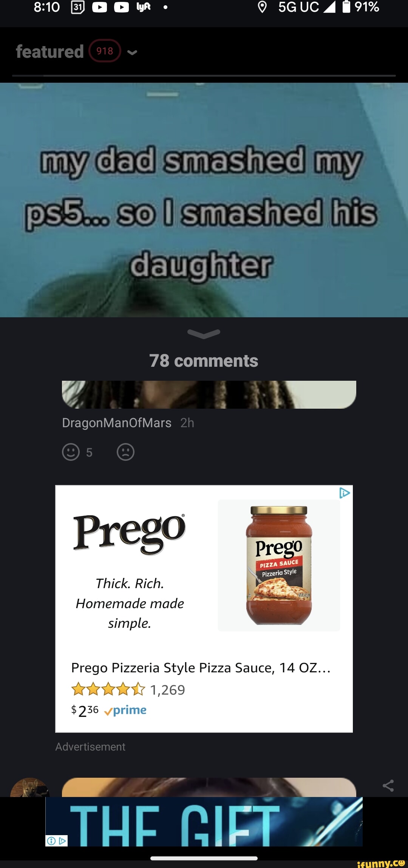Open DragonManOfMars profile

[x=117, y=423]
